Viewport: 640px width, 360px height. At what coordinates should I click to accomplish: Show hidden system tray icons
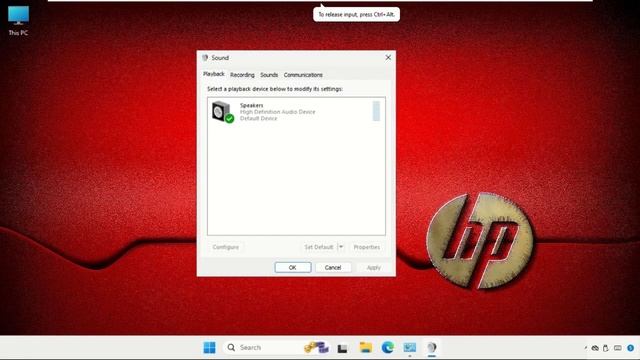pos(585,348)
